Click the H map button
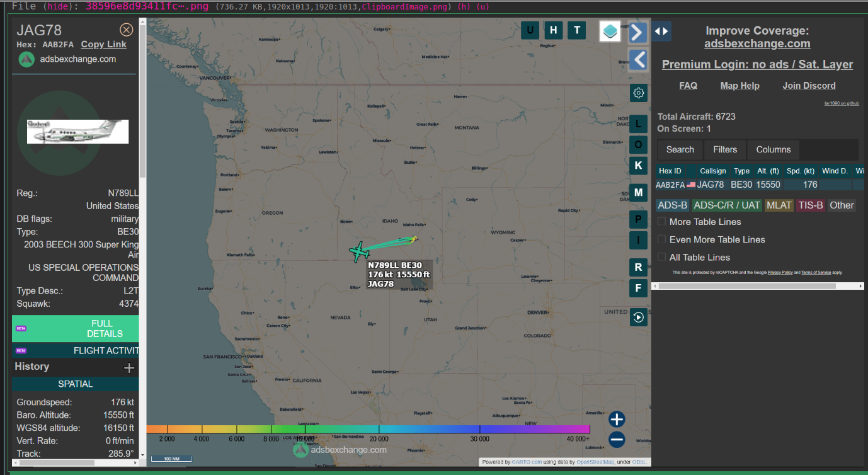The width and height of the screenshot is (868, 475). tap(554, 30)
